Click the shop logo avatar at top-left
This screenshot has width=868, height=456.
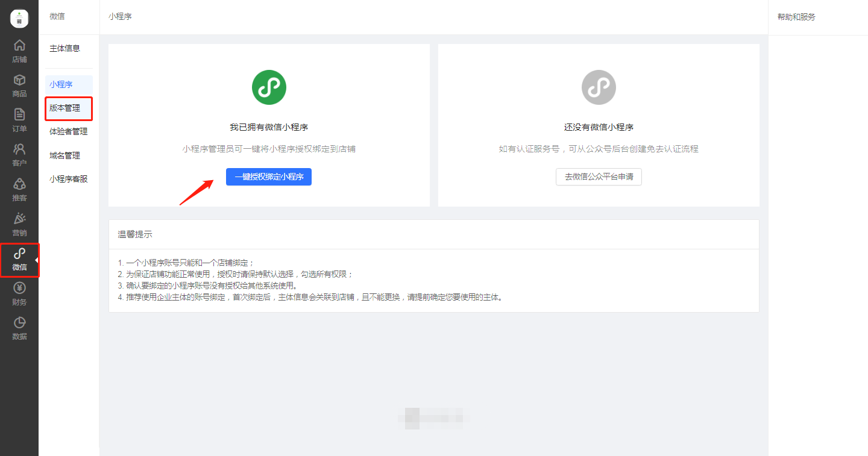19,18
